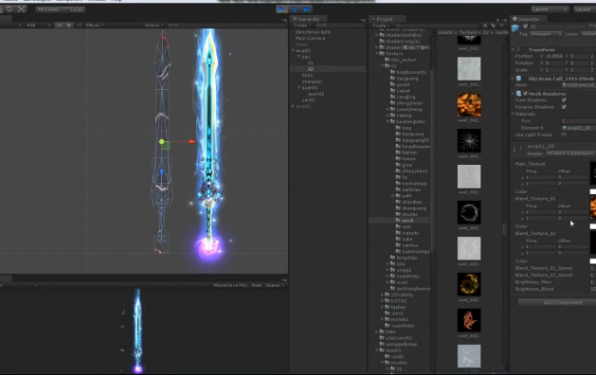
Task: Click the Mesh Renderer component icon
Action: 518,93
